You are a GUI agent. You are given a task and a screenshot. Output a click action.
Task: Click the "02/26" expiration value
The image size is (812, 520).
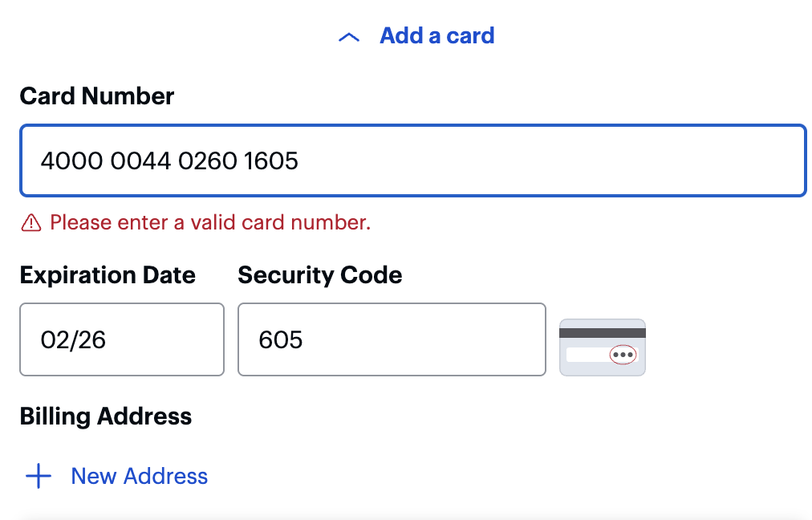tap(73, 339)
